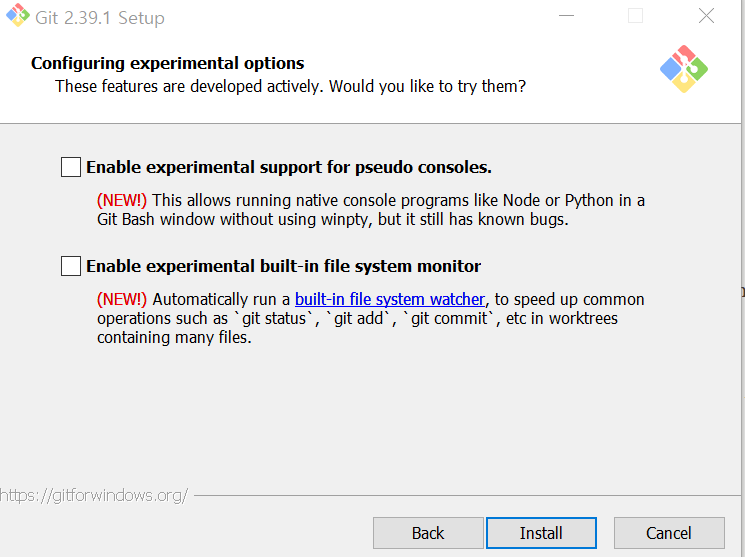Click the Git icon in the title bar

[18, 15]
